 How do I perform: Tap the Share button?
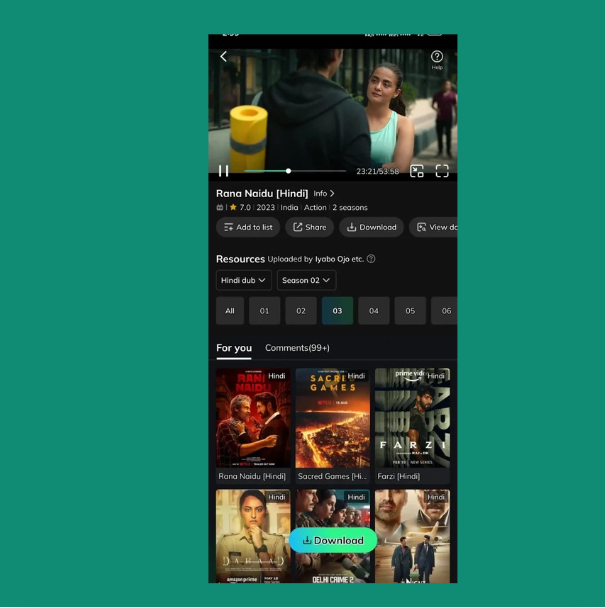click(309, 227)
